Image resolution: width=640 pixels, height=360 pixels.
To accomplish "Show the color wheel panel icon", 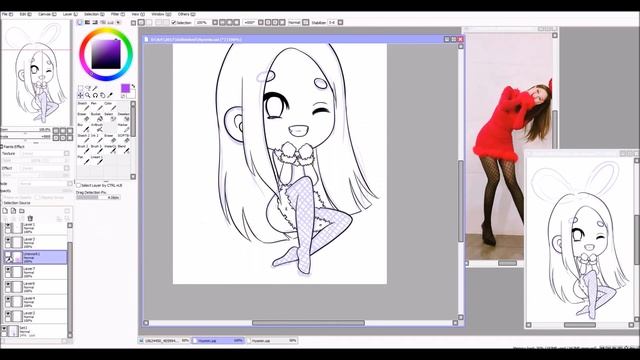I will pos(80,22).
